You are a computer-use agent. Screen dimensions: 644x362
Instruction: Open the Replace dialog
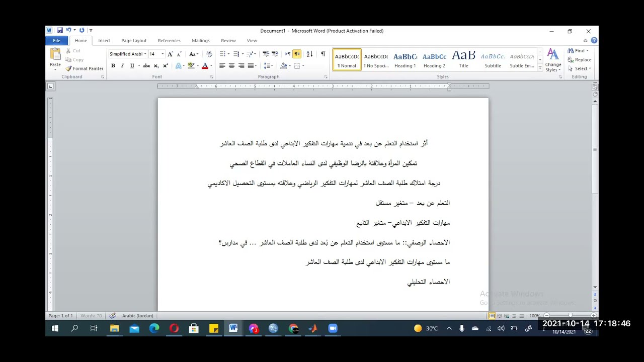tap(580, 60)
